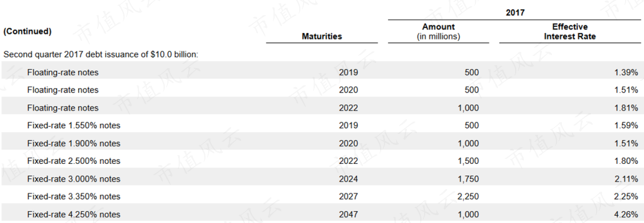
Task: Click the Fixed-rate 2.500% notes label
Action: click(74, 161)
